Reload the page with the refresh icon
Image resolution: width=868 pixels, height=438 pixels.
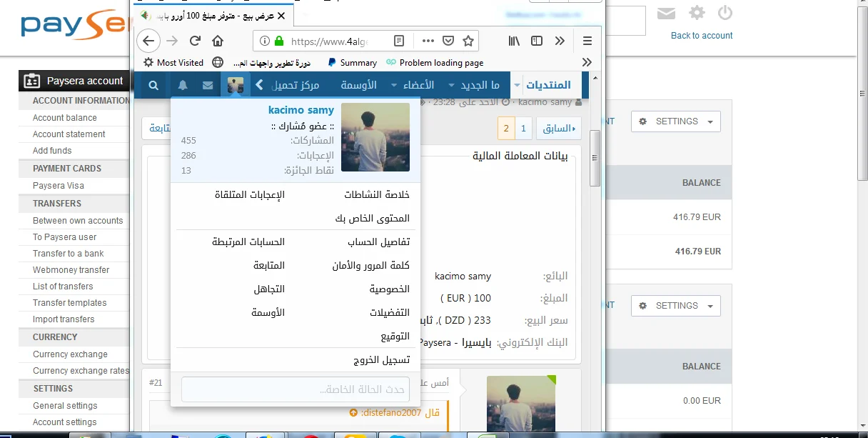(x=195, y=41)
